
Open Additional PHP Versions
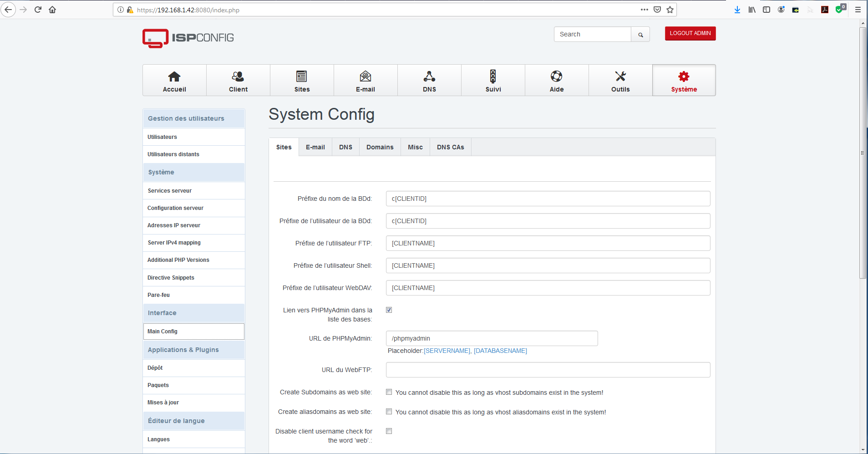194,260
